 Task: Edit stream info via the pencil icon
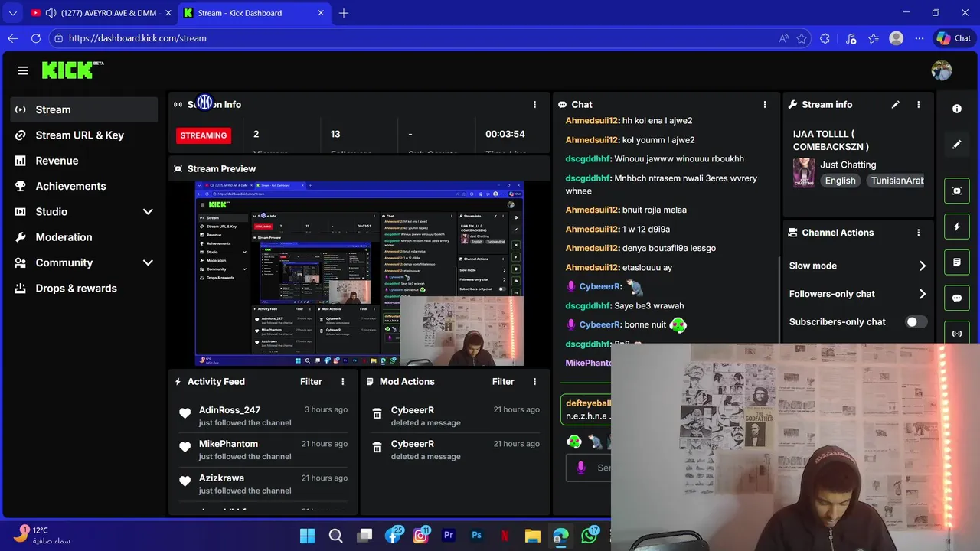[x=896, y=105]
